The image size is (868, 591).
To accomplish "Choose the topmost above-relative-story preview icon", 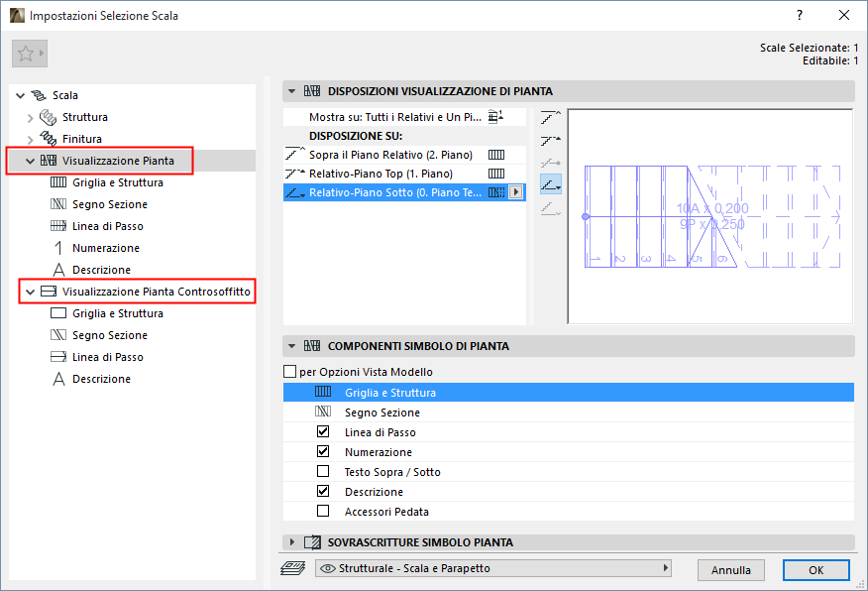I will click(x=551, y=117).
